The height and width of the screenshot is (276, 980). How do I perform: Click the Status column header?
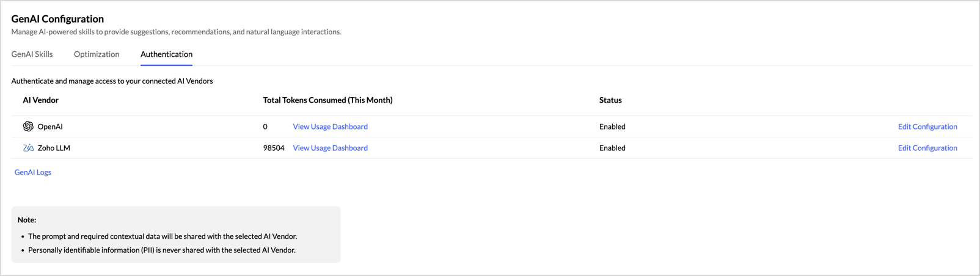[610, 100]
